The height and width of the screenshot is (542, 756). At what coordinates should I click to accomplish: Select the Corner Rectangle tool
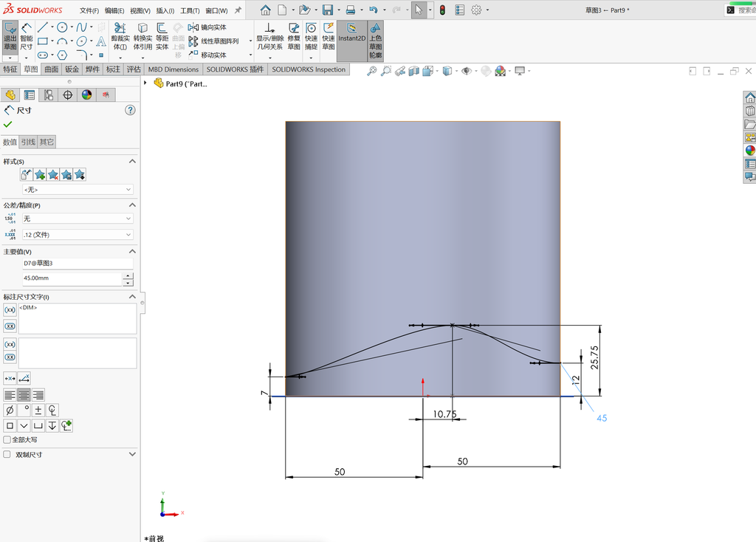coord(42,41)
